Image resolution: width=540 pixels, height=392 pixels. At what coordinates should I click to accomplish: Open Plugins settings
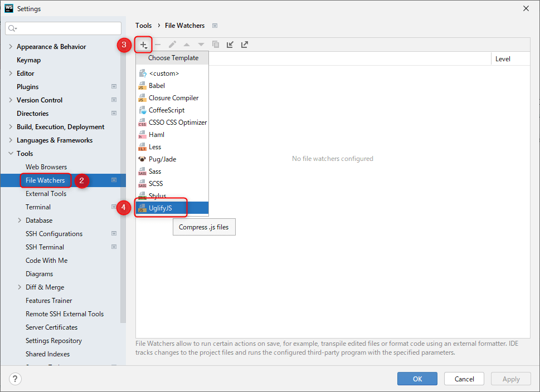[x=27, y=87]
